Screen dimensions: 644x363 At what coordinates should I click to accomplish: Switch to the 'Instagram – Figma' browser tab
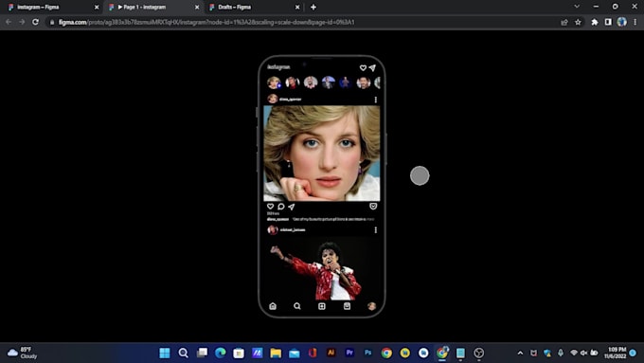pyautogui.click(x=53, y=7)
